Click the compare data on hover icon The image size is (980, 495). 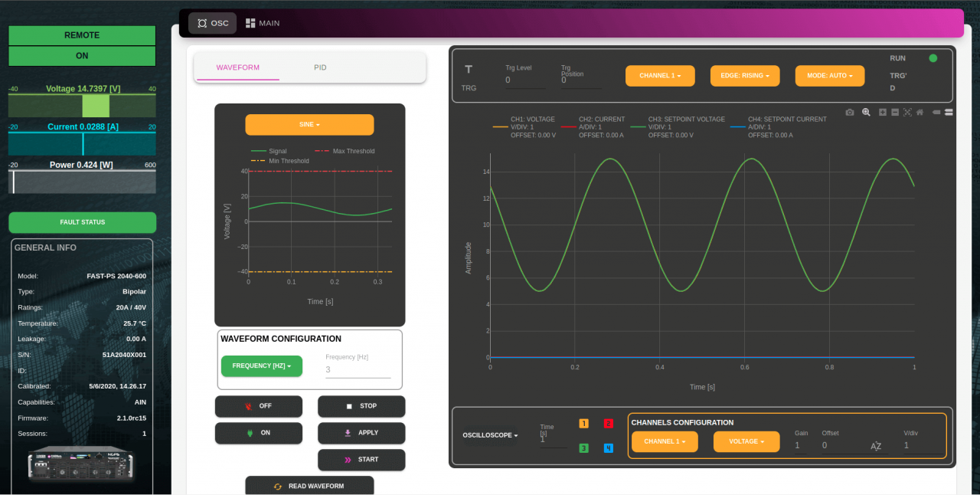click(948, 112)
